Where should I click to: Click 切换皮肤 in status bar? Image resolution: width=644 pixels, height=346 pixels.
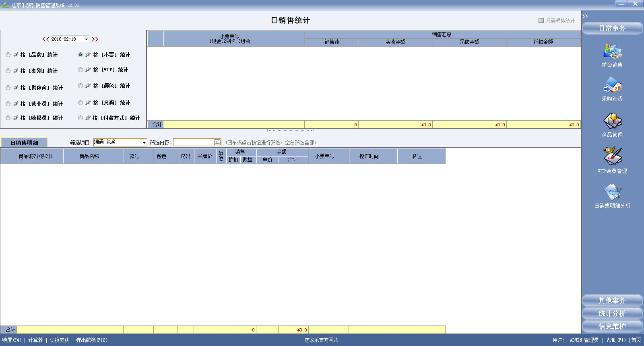(60, 340)
